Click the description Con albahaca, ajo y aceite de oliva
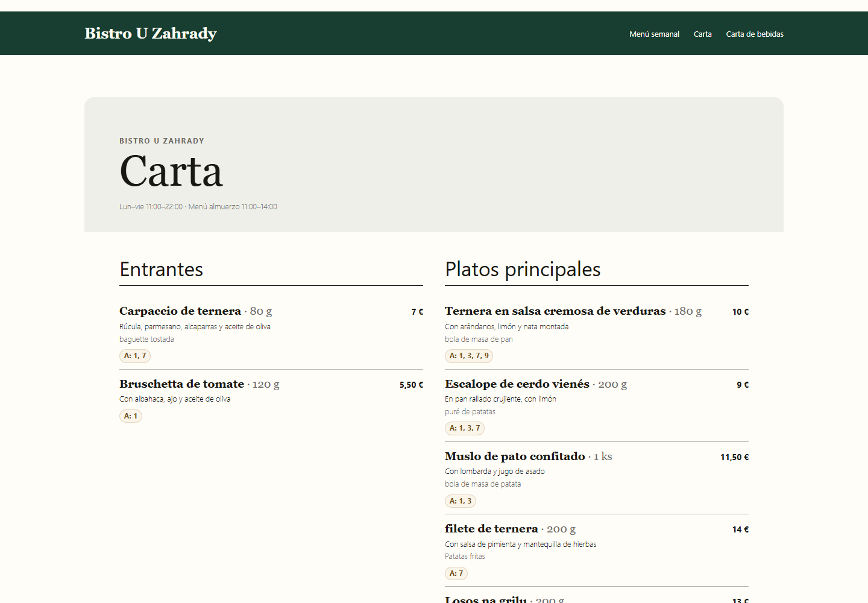The image size is (868, 603). pos(175,399)
